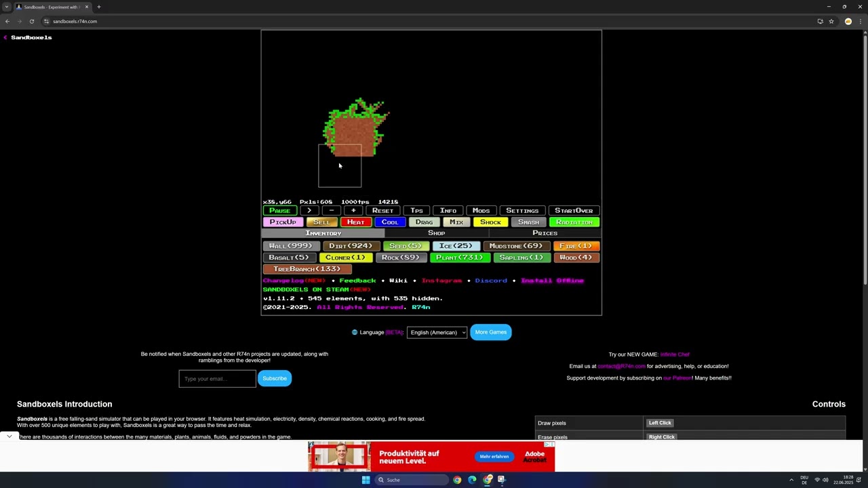Image resolution: width=868 pixels, height=488 pixels.
Task: Pick the Ice(25) element
Action: click(456, 246)
